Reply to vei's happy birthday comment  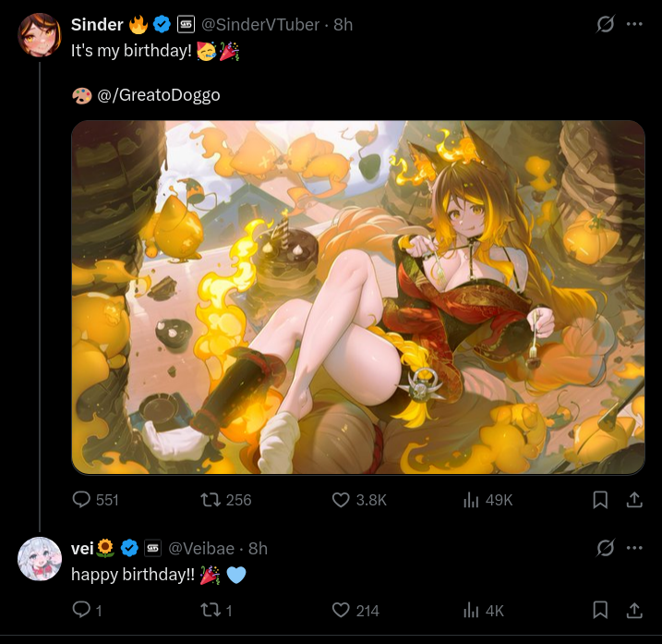(87, 610)
